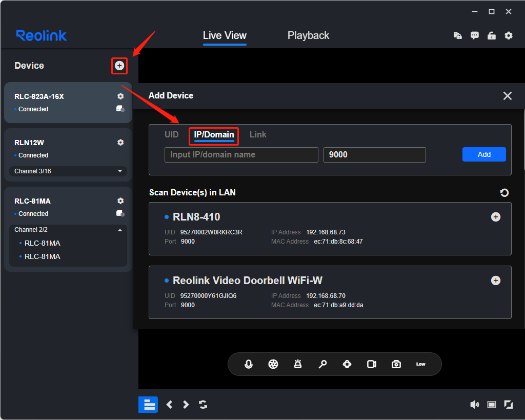Image resolution: width=525 pixels, height=420 pixels.
Task: Go to the previous page of views
Action: click(x=169, y=405)
